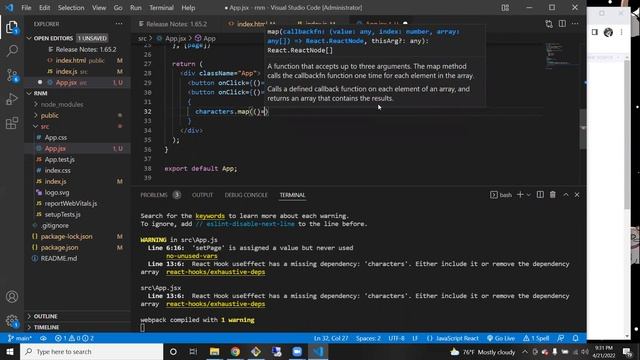Open Chrome from the taskbar

click(x=235, y=351)
